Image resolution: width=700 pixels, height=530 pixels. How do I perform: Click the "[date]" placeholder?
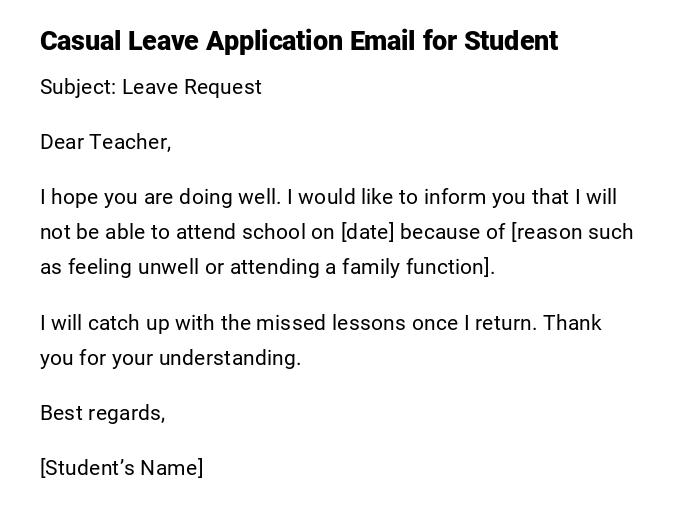click(x=367, y=232)
